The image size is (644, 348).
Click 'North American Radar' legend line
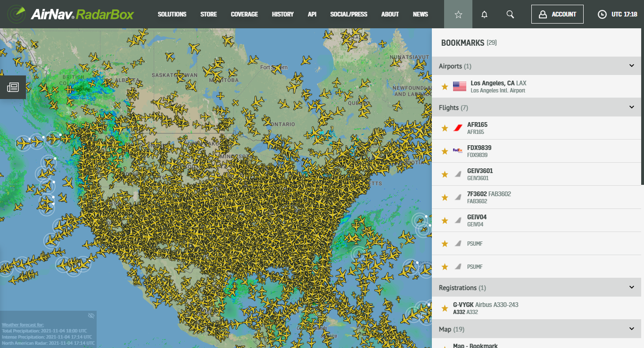coord(48,343)
